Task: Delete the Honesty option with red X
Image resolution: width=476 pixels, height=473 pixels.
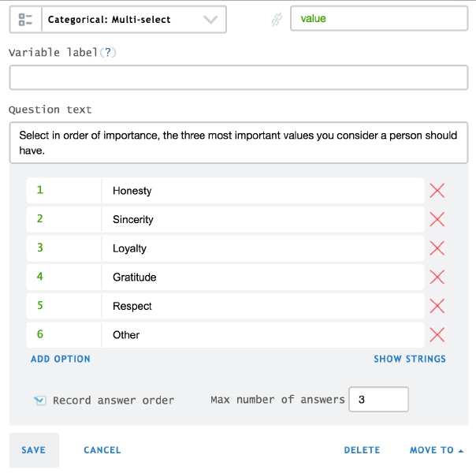Action: pyautogui.click(x=437, y=191)
